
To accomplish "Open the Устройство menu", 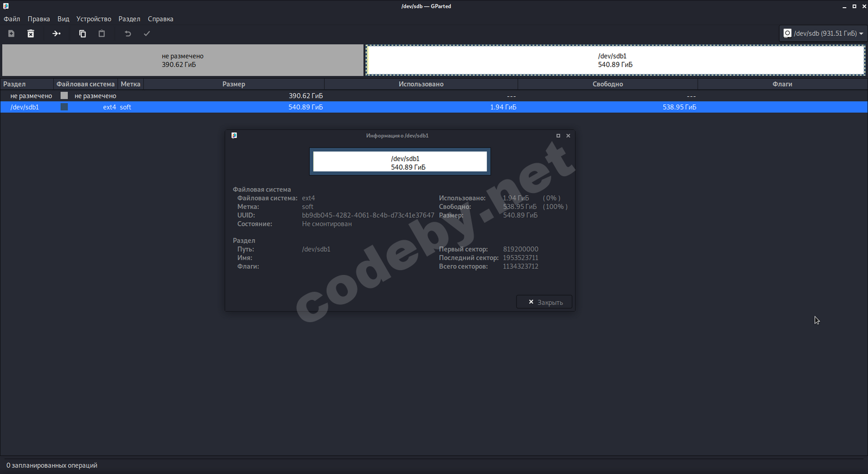I will coord(94,19).
